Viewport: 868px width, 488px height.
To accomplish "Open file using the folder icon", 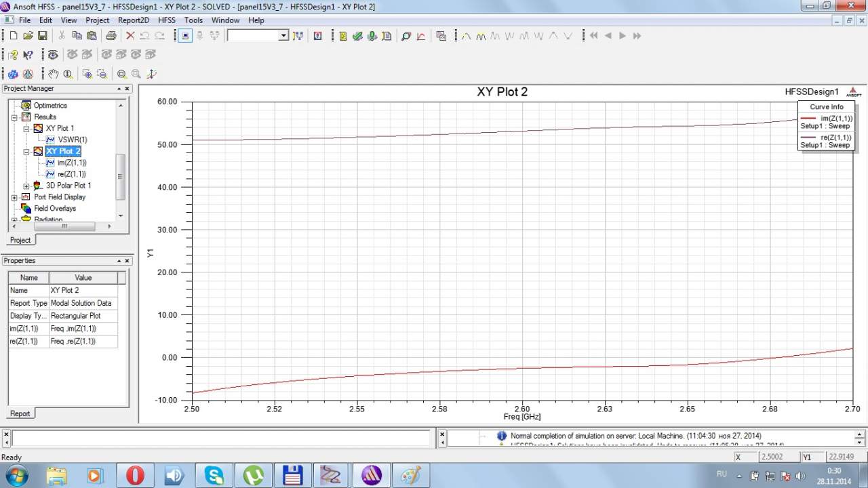I will pyautogui.click(x=28, y=36).
